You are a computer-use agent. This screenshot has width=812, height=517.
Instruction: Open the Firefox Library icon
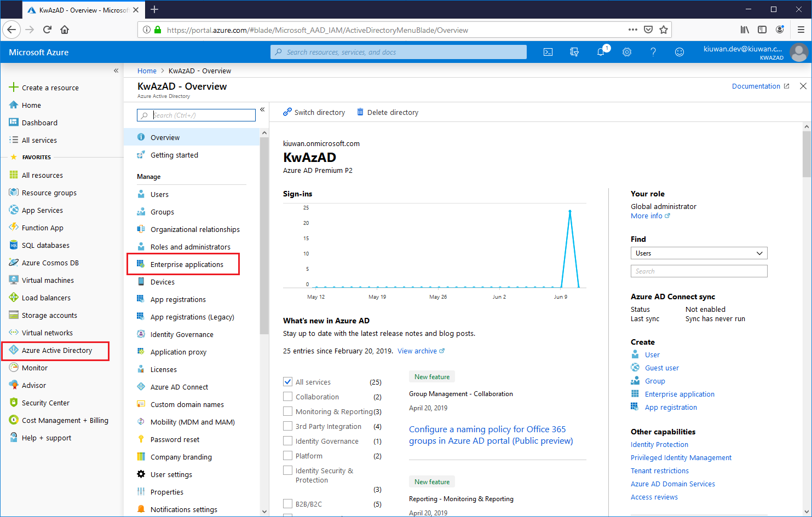click(745, 30)
